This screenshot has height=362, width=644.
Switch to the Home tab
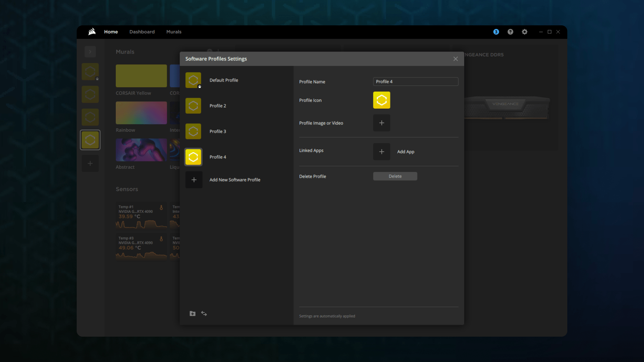pyautogui.click(x=111, y=32)
